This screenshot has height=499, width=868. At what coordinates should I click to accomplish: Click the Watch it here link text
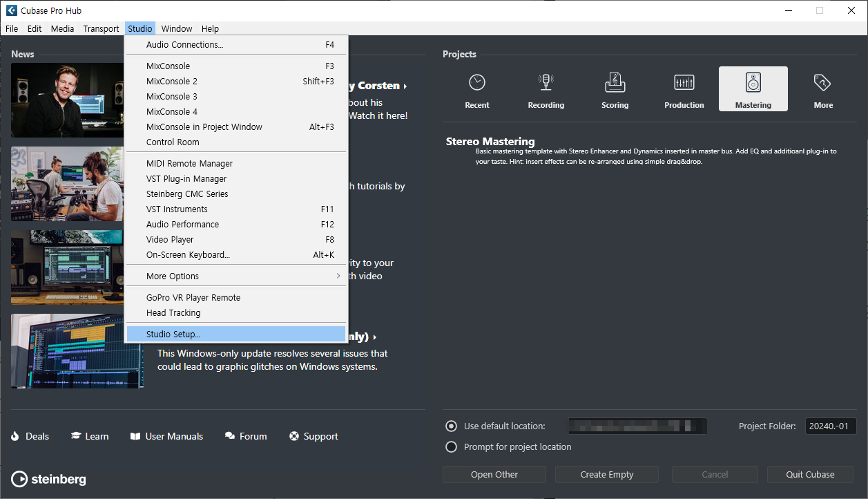(x=378, y=115)
